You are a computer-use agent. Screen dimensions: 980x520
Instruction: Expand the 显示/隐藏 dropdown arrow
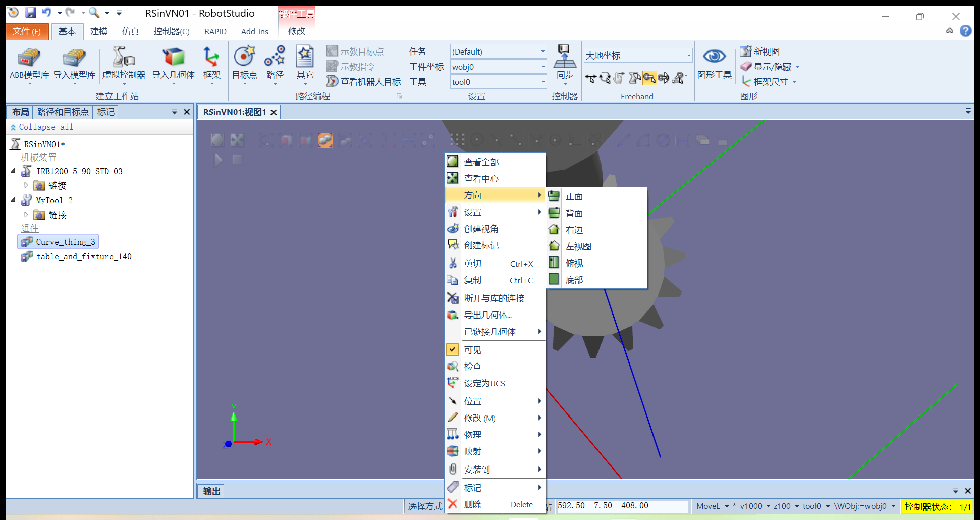click(x=797, y=67)
